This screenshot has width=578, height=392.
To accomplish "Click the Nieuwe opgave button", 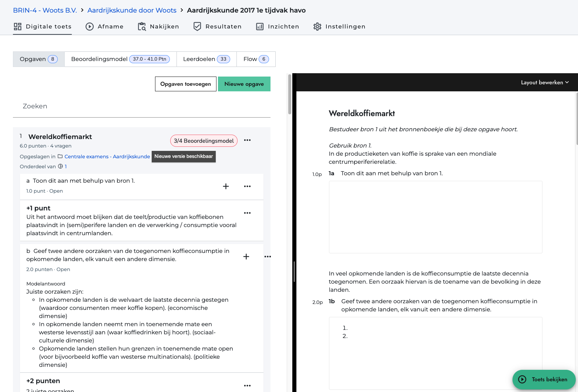I will pyautogui.click(x=244, y=84).
